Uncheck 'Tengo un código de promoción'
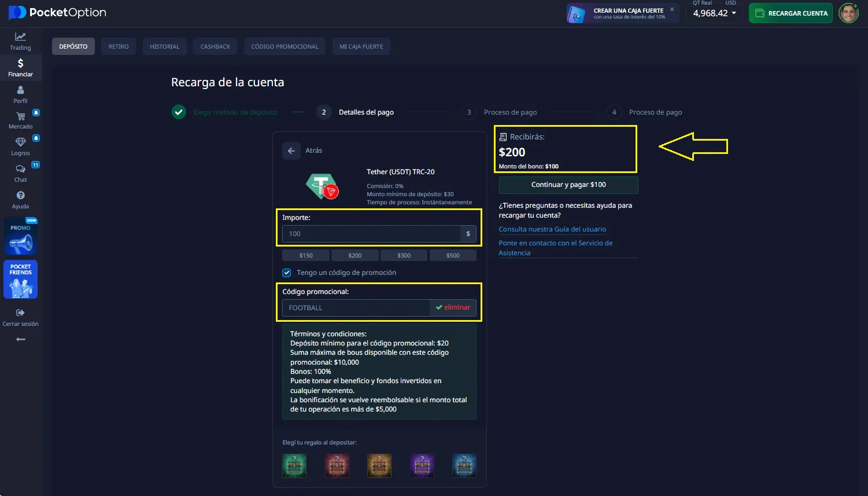868x496 pixels. point(287,273)
